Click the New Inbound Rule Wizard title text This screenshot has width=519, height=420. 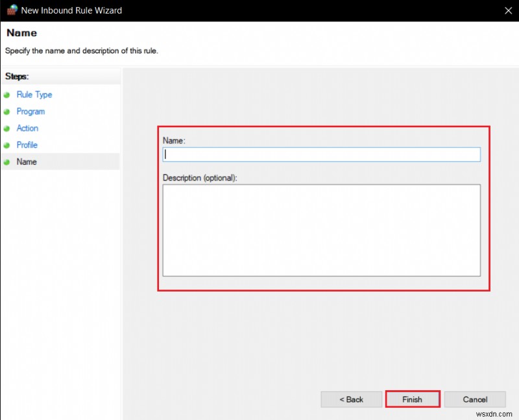pos(71,10)
